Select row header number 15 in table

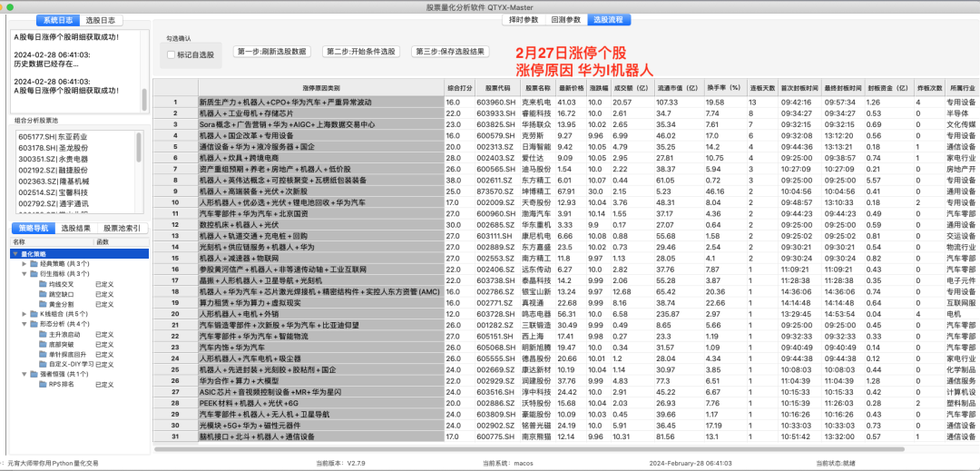pos(176,258)
